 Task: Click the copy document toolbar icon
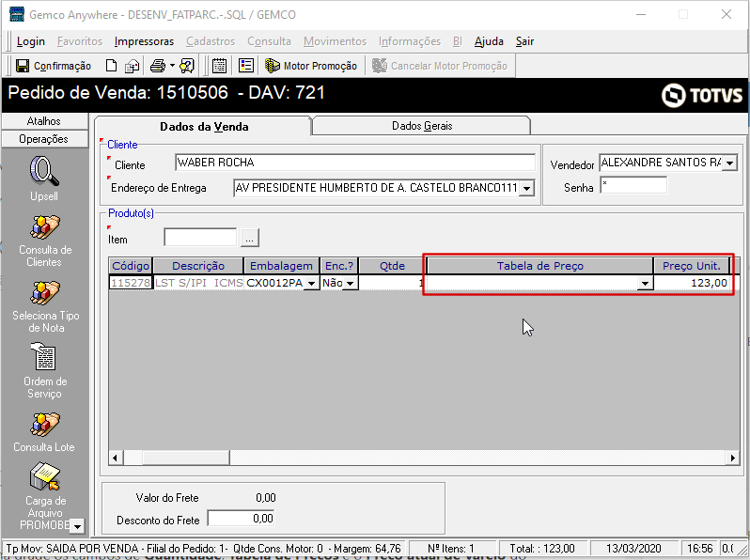132,66
